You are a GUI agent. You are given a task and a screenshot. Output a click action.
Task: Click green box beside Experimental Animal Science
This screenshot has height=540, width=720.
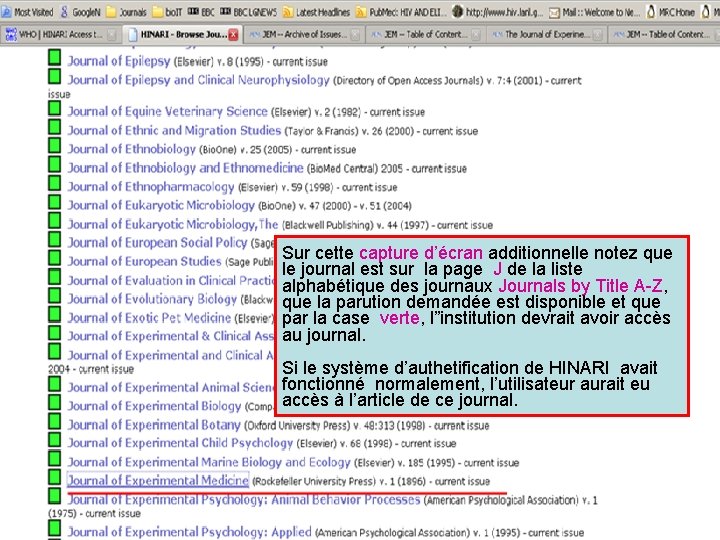pos(55,384)
